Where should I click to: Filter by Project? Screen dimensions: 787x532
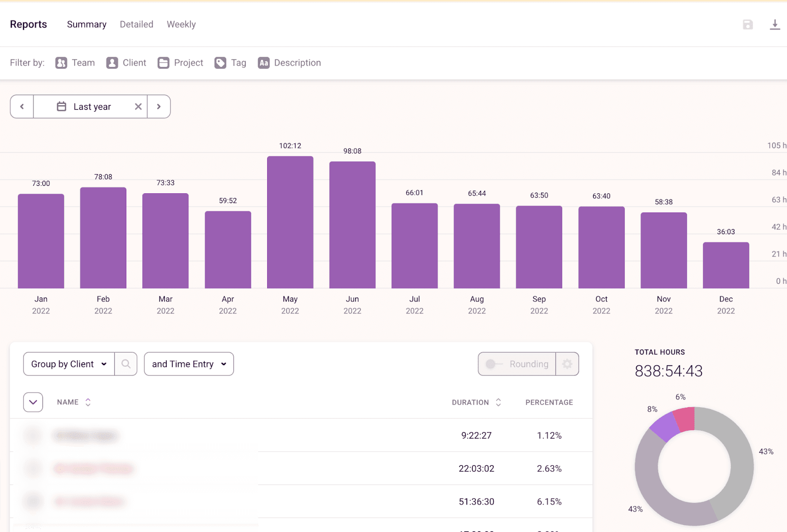(181, 63)
